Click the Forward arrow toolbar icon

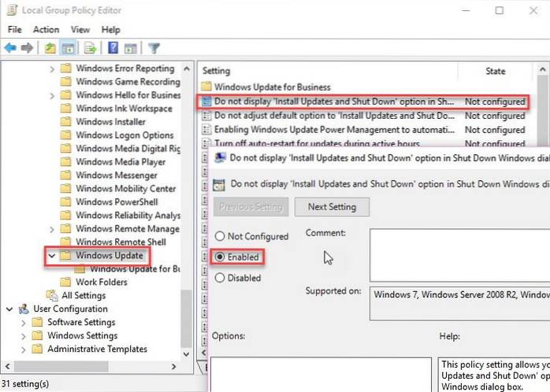pos(25,48)
